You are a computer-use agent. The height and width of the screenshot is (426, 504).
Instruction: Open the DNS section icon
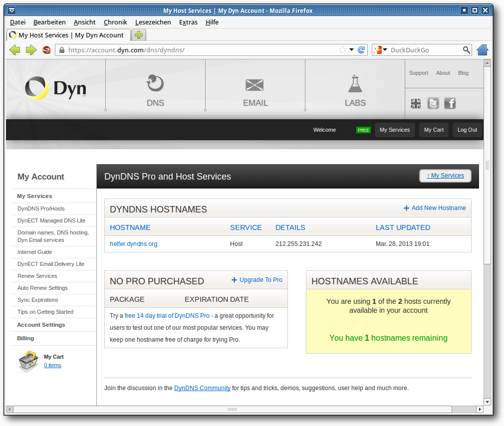coord(155,83)
